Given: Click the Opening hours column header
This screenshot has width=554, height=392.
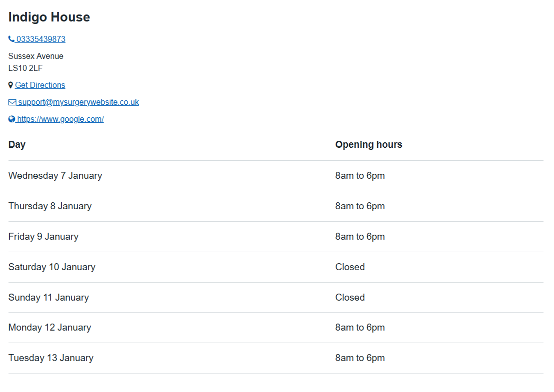Looking at the screenshot, I should 368,144.
